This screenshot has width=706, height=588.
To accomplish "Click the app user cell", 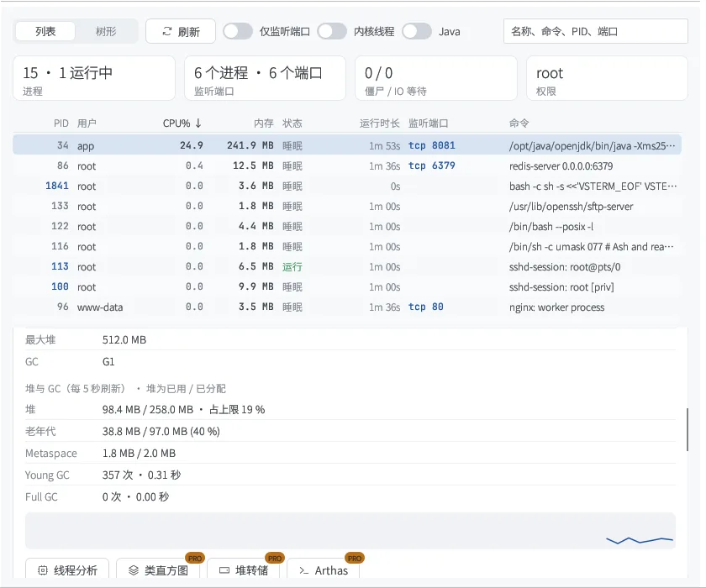I will point(86,146).
